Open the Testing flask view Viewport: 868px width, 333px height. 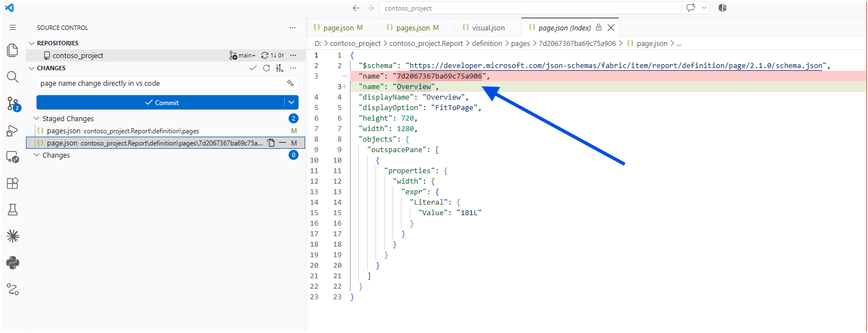pos(13,210)
